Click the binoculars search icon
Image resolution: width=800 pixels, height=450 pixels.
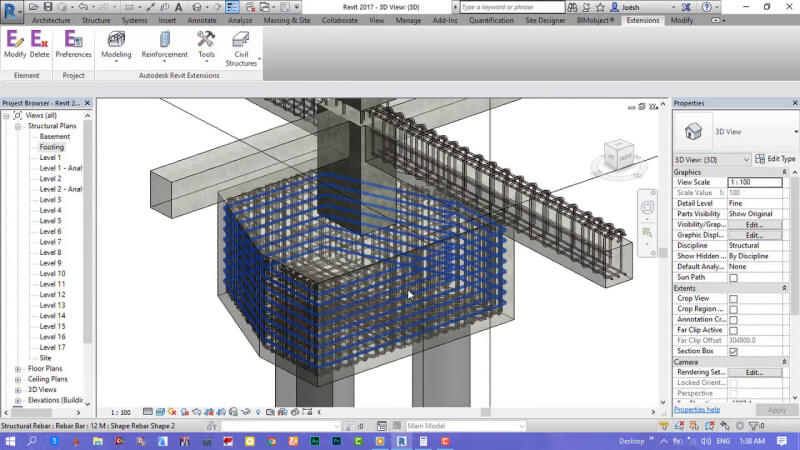click(572, 7)
